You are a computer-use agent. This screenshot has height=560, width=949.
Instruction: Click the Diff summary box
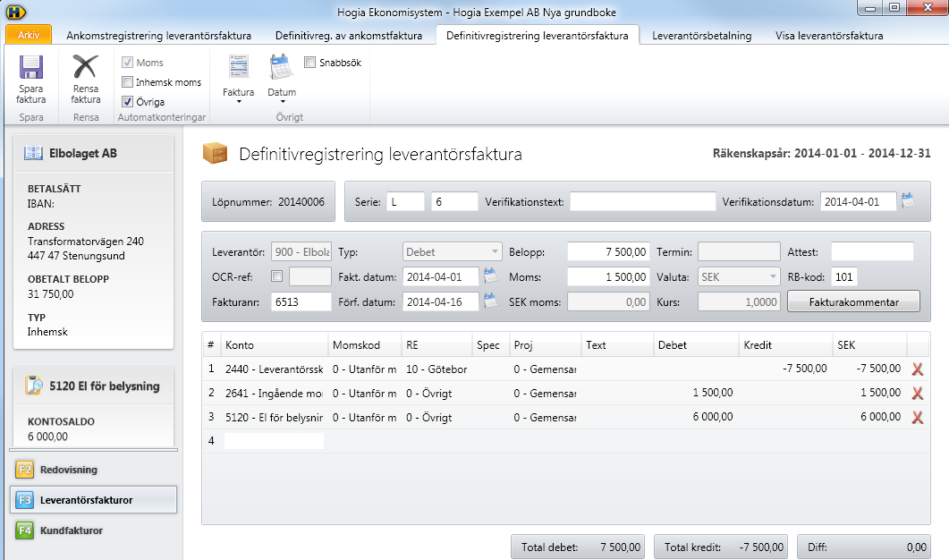[x=864, y=547]
